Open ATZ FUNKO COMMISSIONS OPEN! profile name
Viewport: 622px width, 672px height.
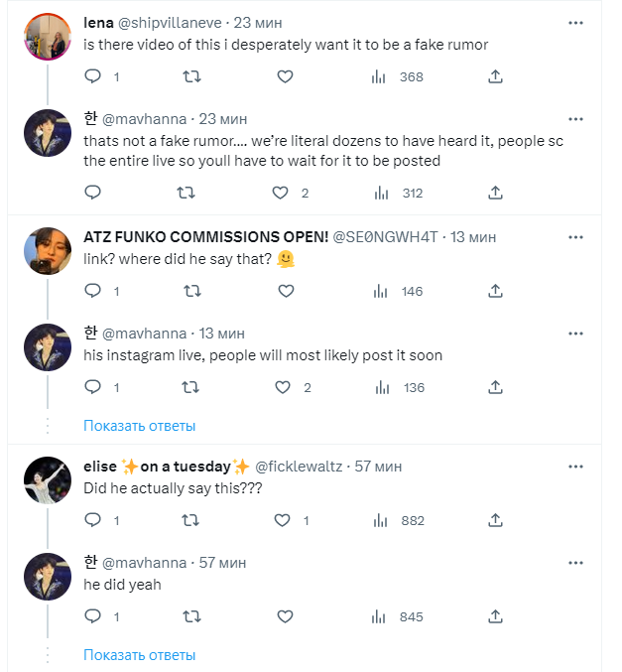pos(202,236)
